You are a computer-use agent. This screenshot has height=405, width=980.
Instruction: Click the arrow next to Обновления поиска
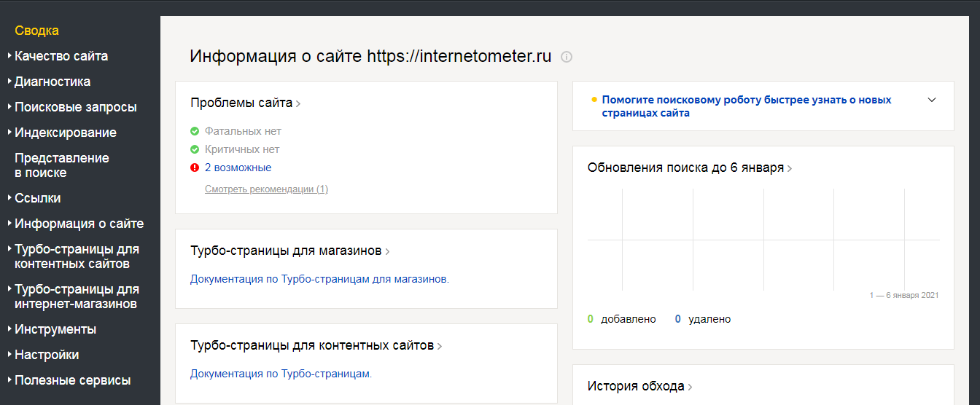(x=790, y=169)
